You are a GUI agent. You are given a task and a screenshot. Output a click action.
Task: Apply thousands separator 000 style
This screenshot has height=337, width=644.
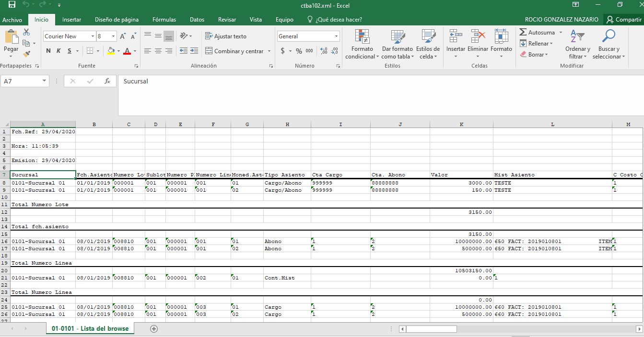(x=309, y=51)
